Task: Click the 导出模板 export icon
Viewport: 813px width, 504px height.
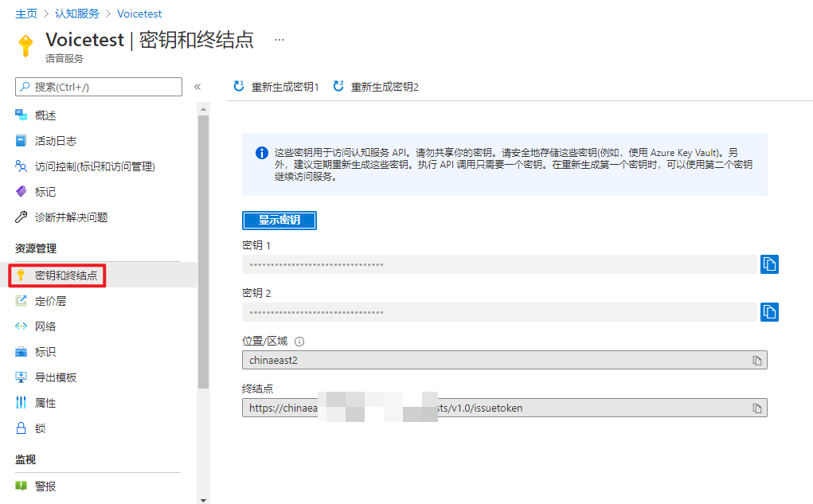Action: pos(21,377)
